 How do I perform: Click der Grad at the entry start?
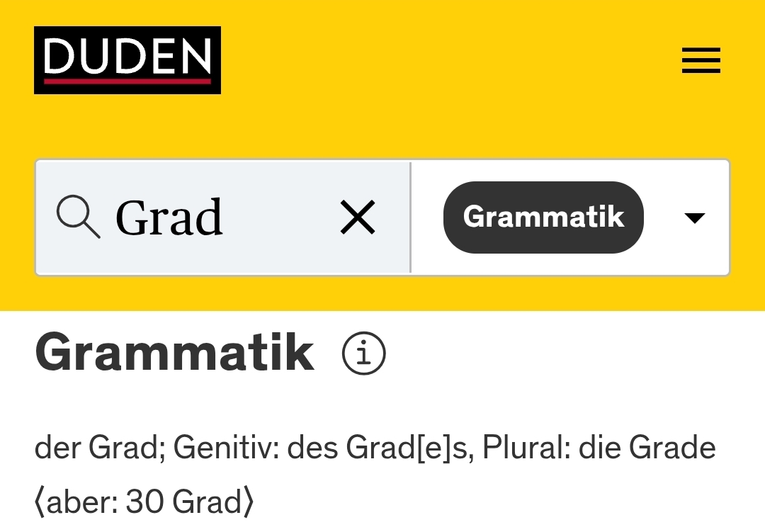coord(100,447)
